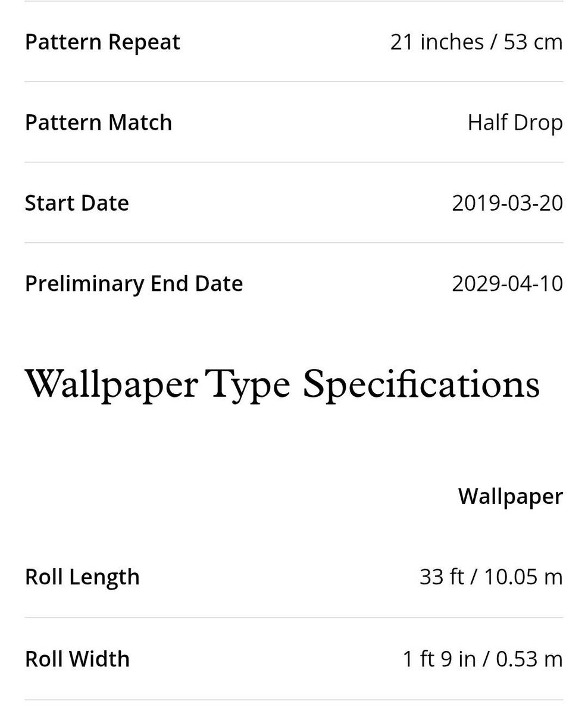588x714 pixels.
Task: Click the '10.05 m' roll length value
Action: [x=523, y=577]
